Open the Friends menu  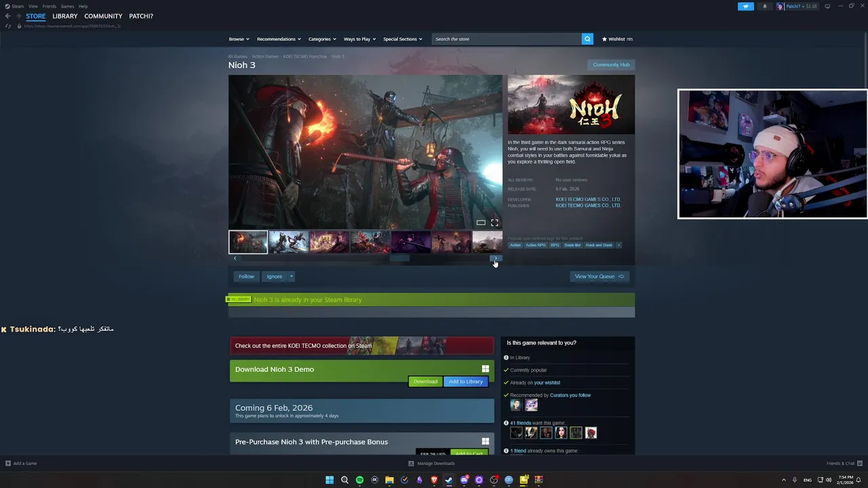point(50,6)
